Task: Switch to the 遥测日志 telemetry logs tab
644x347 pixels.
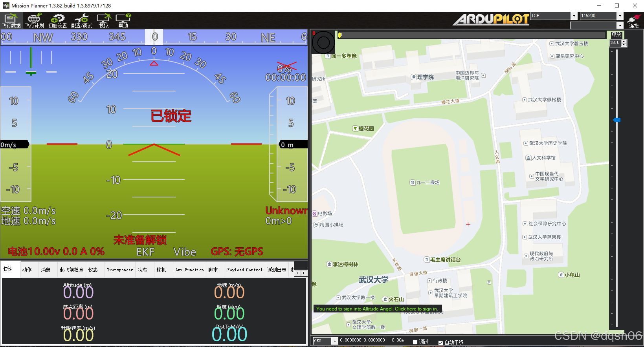Action: click(277, 270)
